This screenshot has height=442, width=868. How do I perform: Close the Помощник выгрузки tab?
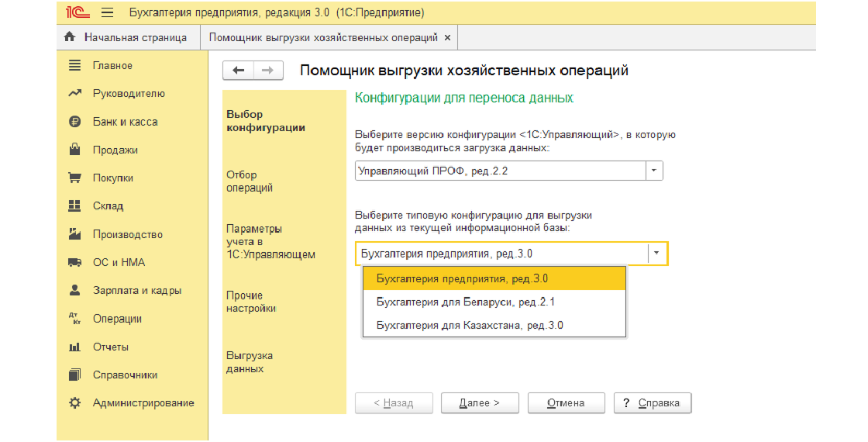(447, 38)
